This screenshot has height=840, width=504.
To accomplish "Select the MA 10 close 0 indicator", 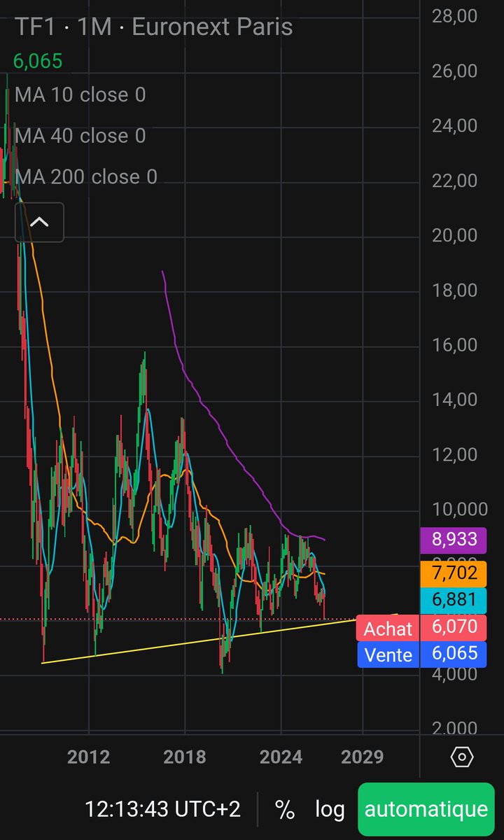I will (80, 94).
